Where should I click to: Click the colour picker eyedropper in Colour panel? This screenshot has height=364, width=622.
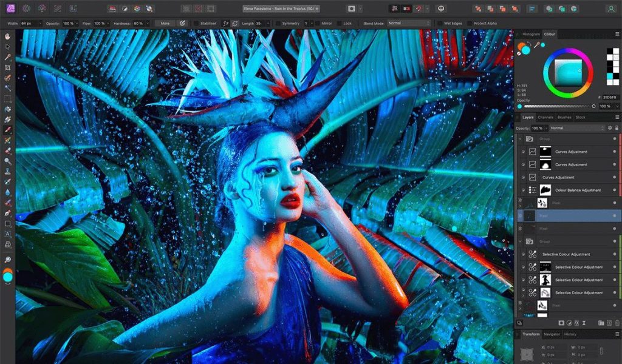tap(537, 45)
